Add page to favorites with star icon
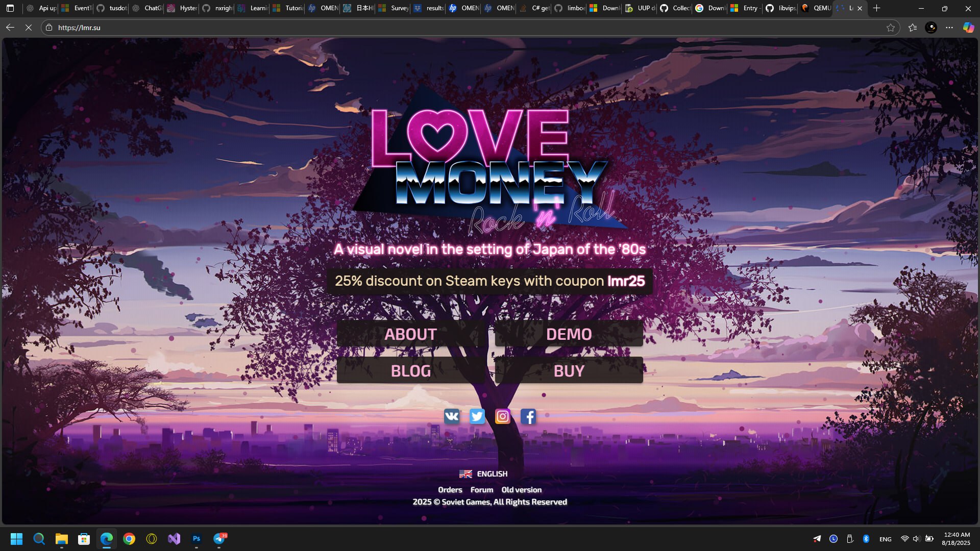The height and width of the screenshot is (551, 980). coord(891,28)
